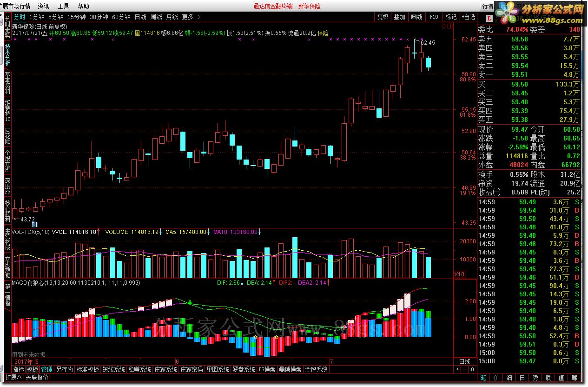Open the 工具 menu
Screen dimensions: 588x387
[63, 6]
